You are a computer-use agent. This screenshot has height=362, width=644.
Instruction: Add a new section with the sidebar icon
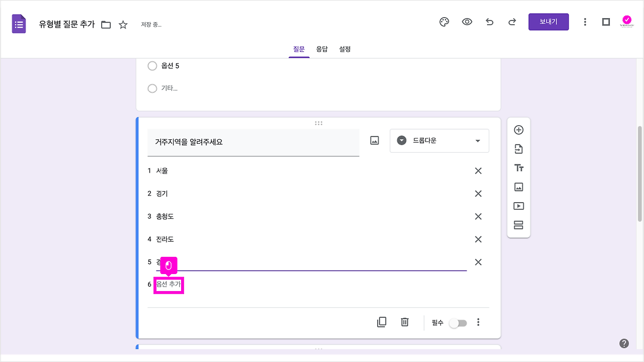(x=518, y=225)
